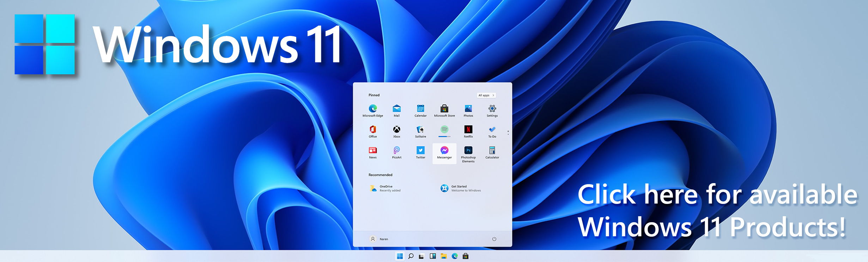Launch PicsArt from pinned apps
Screen dimensions: 868x262
[396, 152]
